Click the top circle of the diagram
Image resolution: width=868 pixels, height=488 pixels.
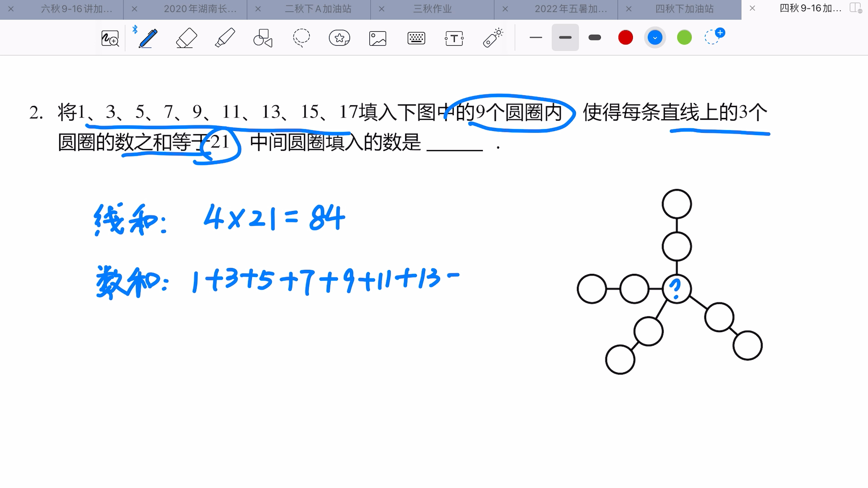click(x=677, y=204)
